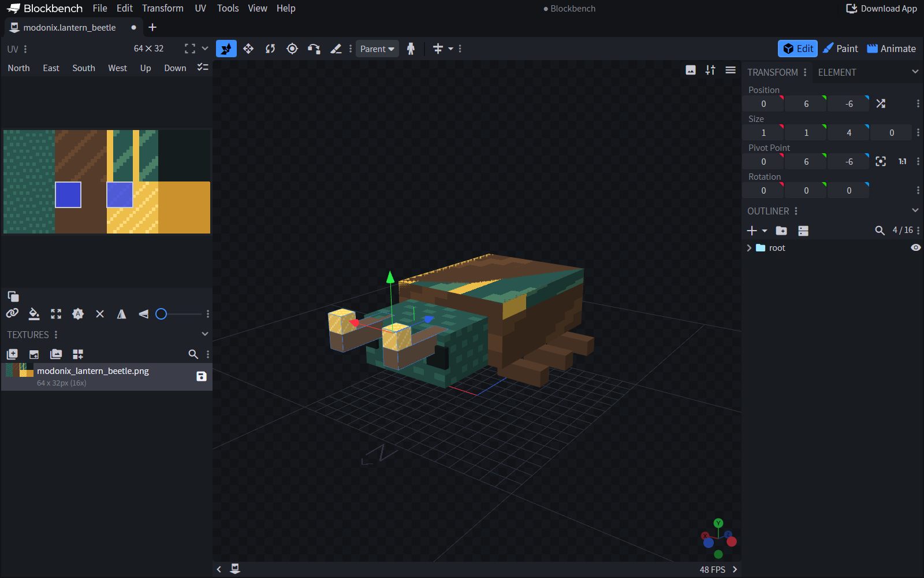924x578 pixels.
Task: Select the North UV face
Action: tap(18, 68)
